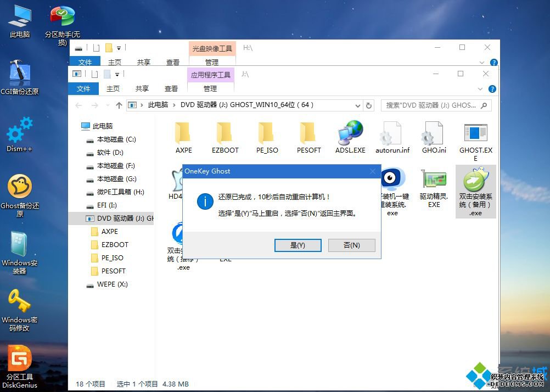Switch to the 查看 ribbon tab

pos(171,88)
